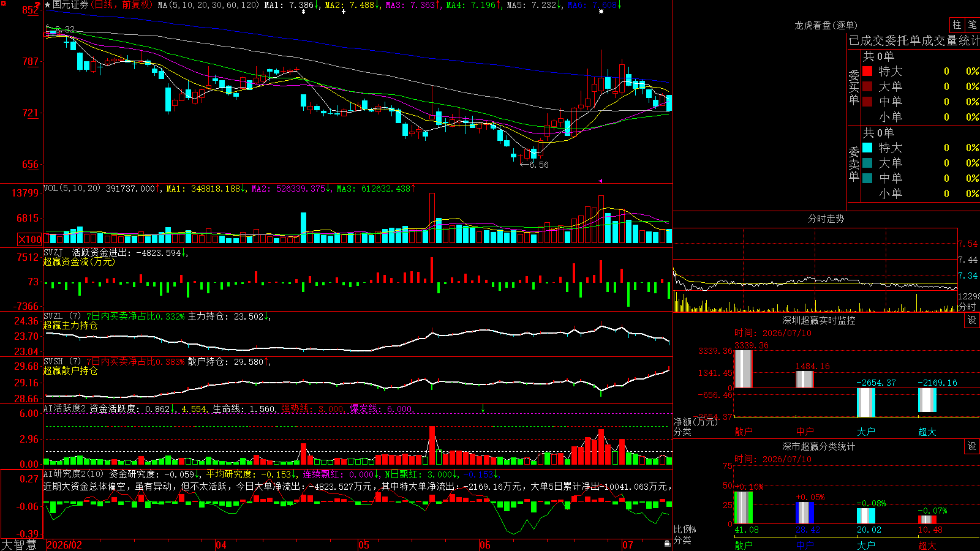Click the 活跃资金进出: -4823.594 text
This screenshot has width=980, height=551.
click(126, 252)
